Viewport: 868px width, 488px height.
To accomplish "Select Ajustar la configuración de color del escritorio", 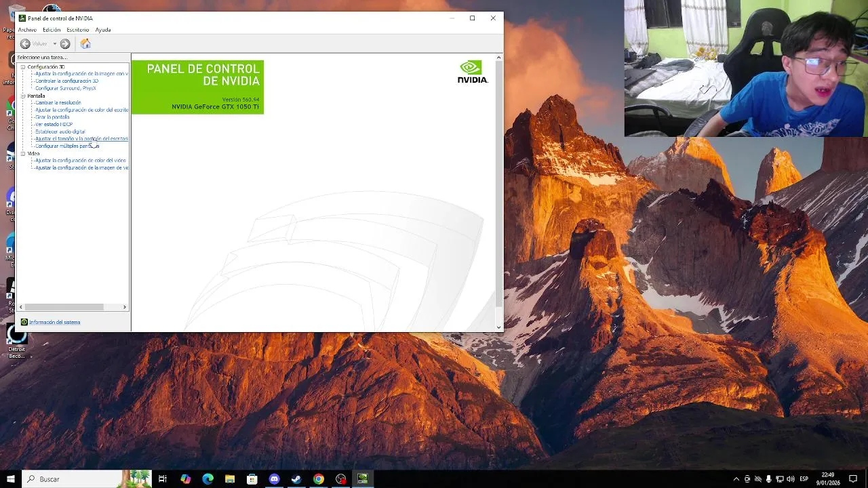I will 81,110.
